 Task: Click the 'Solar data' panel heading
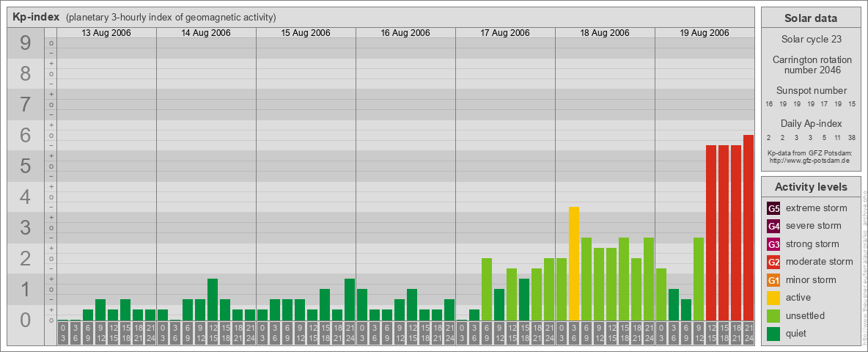810,18
